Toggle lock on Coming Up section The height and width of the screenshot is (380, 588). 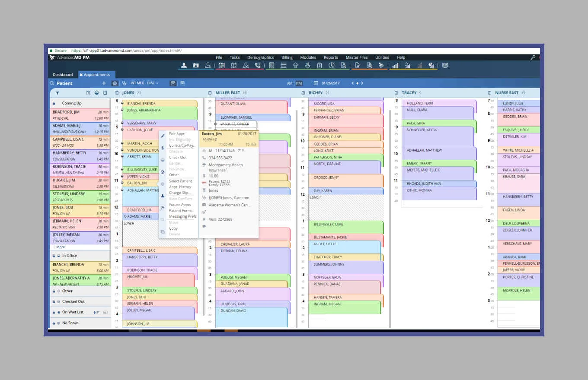point(54,104)
